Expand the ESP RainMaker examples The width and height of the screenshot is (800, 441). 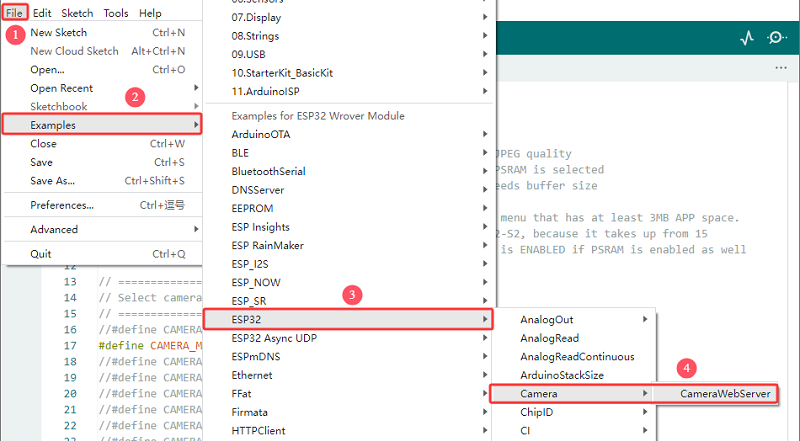[349, 245]
